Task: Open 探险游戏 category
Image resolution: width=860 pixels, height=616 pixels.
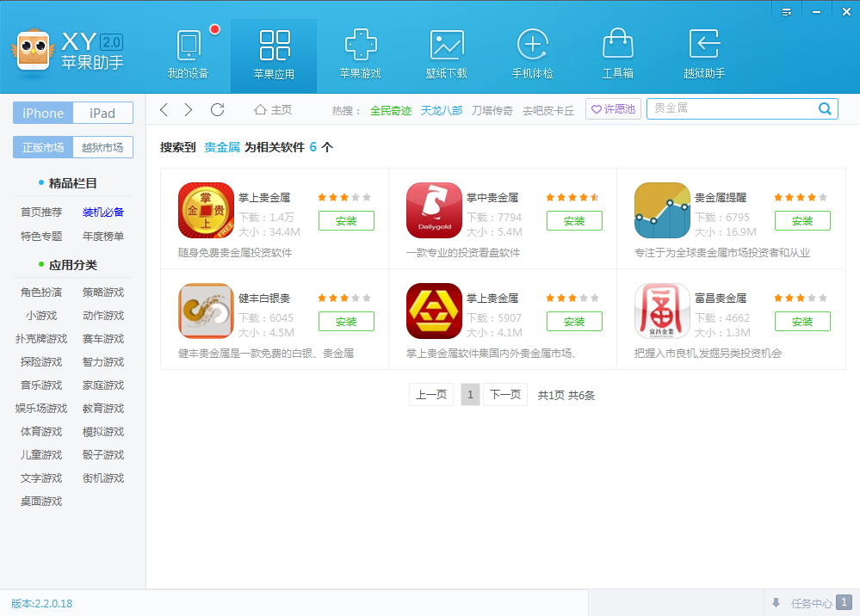Action: tap(41, 361)
